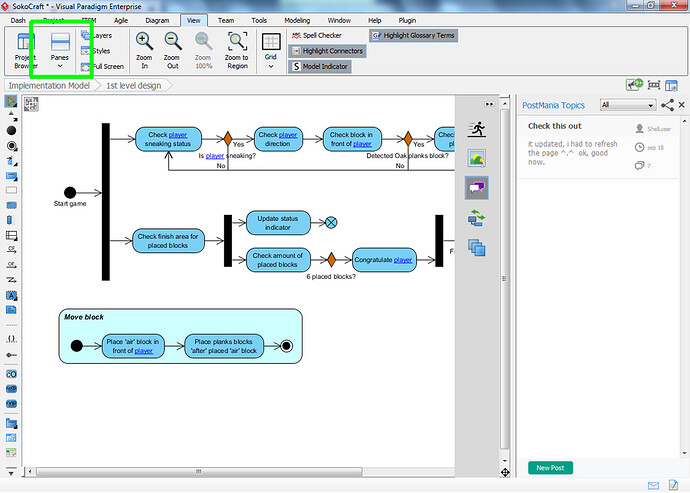Click the Implementation Model breadcrumb
This screenshot has width=690, height=493.
(49, 85)
